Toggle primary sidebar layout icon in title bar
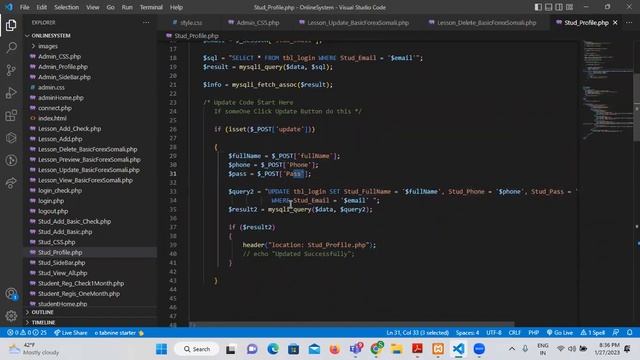The width and height of the screenshot is (640, 360). 538,7
